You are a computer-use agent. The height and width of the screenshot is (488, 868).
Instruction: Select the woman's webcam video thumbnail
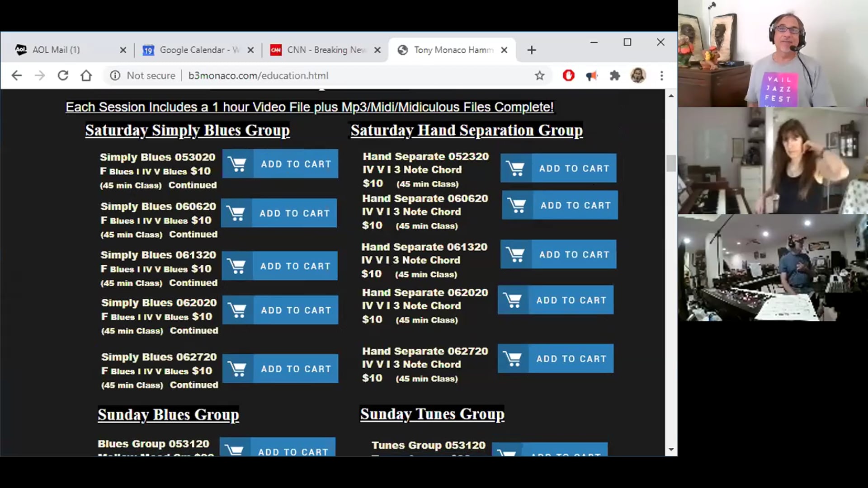[x=773, y=161]
